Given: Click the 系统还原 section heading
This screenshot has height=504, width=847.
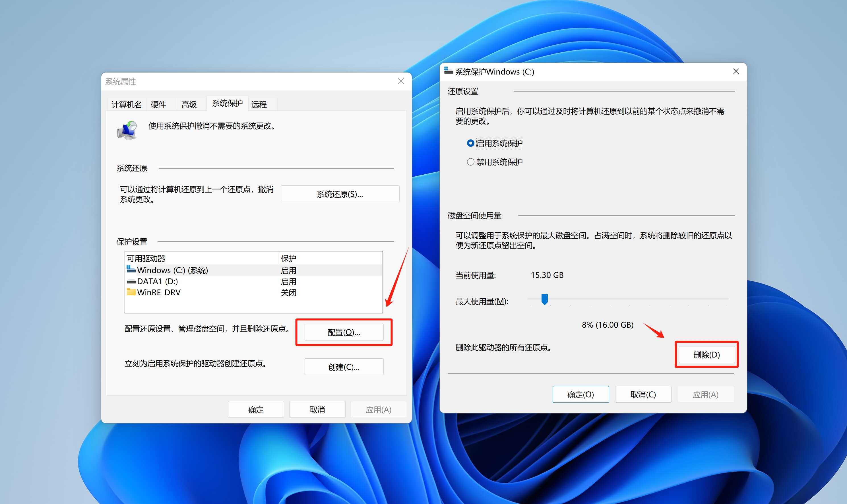Looking at the screenshot, I should pos(132,168).
